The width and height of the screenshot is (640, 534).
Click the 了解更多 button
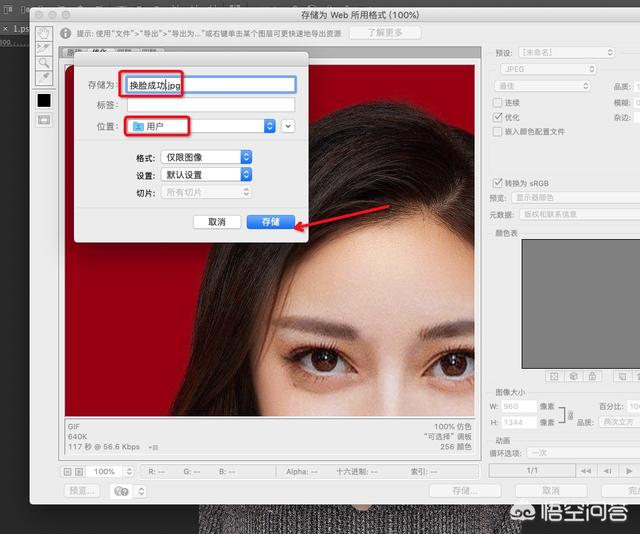(385, 33)
